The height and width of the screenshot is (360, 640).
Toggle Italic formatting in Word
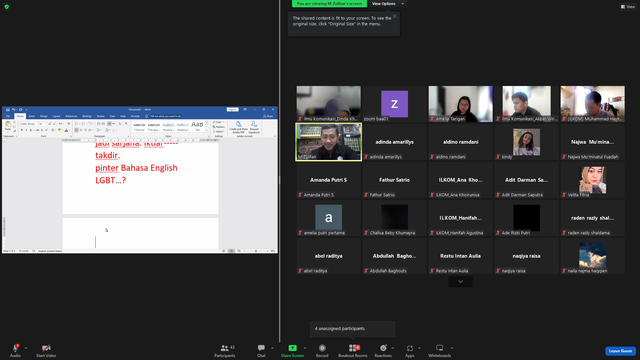pos(26,130)
